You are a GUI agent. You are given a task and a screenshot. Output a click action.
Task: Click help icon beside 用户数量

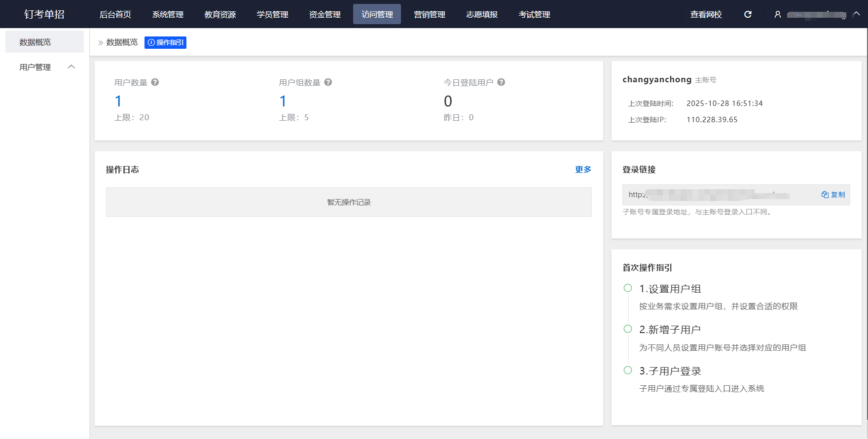pyautogui.click(x=155, y=82)
